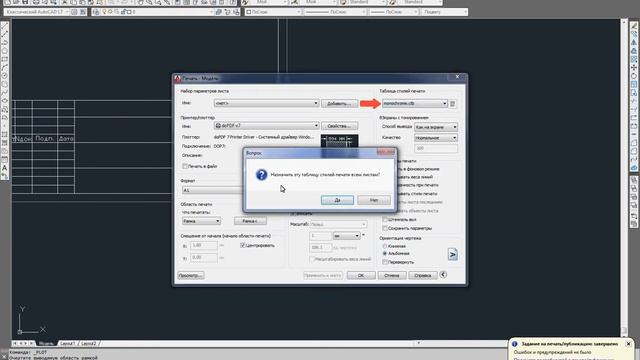Open the page setup name dropdown

[x=266, y=103]
